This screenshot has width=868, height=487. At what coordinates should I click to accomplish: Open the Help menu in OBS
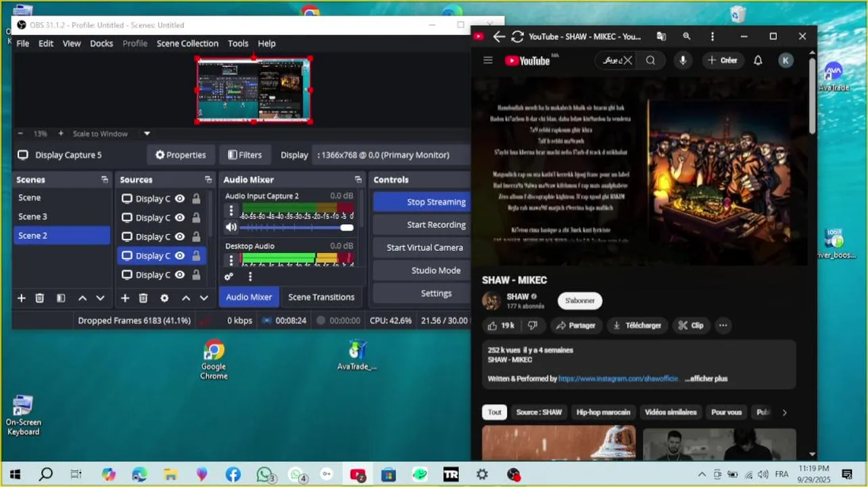266,43
